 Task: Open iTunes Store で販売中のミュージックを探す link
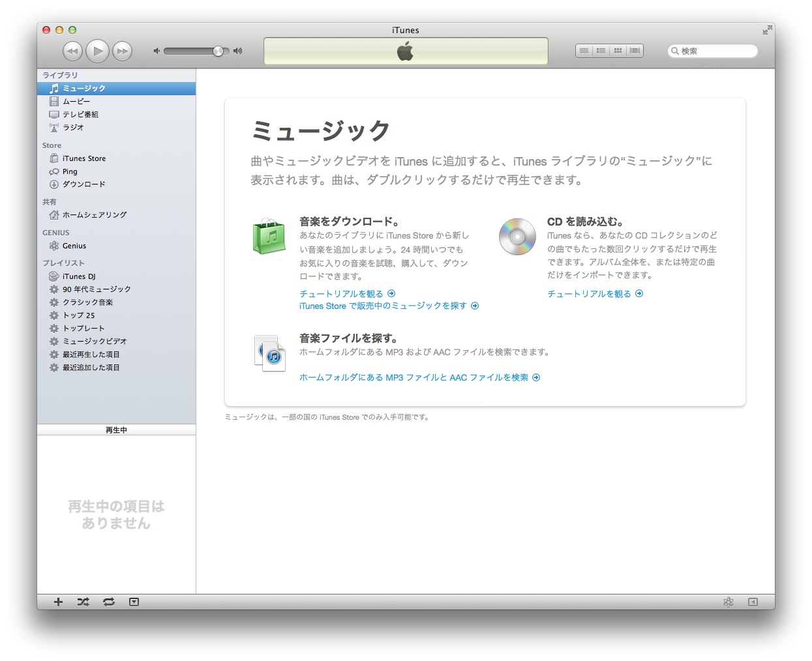389,306
